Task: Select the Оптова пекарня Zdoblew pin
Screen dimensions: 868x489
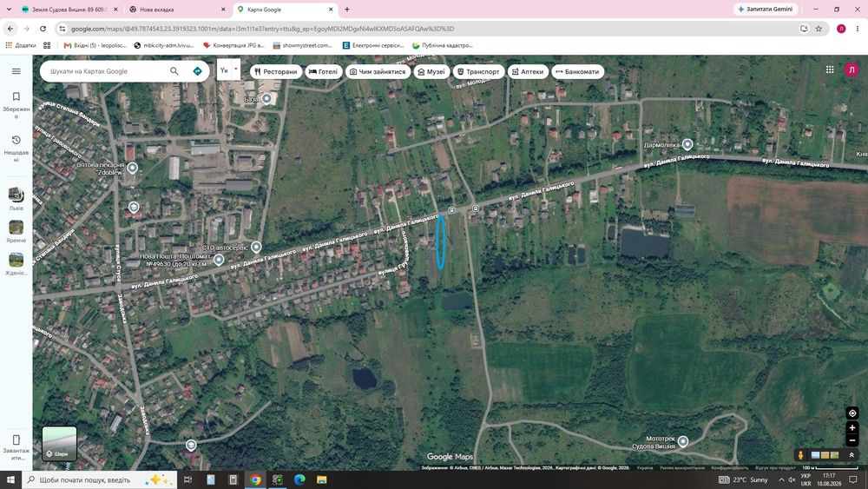Action: [132, 168]
